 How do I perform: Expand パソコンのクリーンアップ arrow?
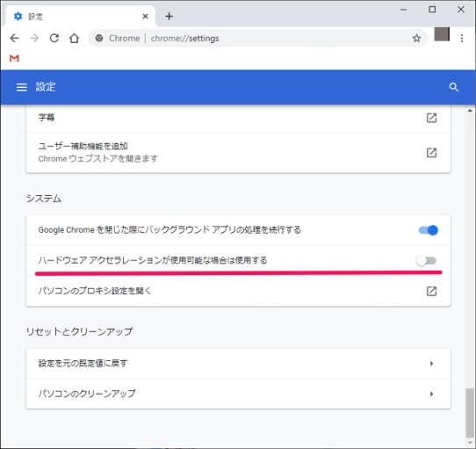[x=431, y=394]
